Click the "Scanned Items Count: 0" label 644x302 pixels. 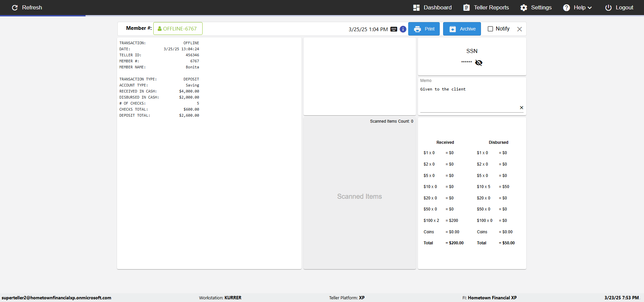tap(391, 121)
